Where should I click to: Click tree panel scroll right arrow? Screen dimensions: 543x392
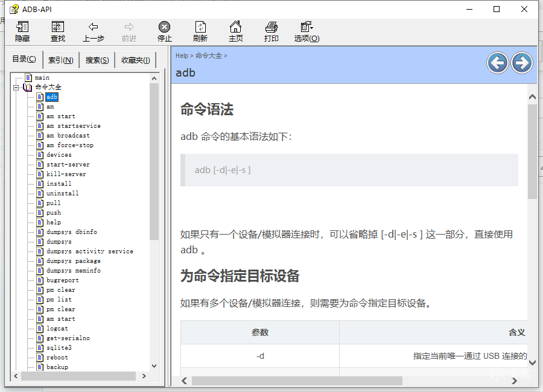144,376
